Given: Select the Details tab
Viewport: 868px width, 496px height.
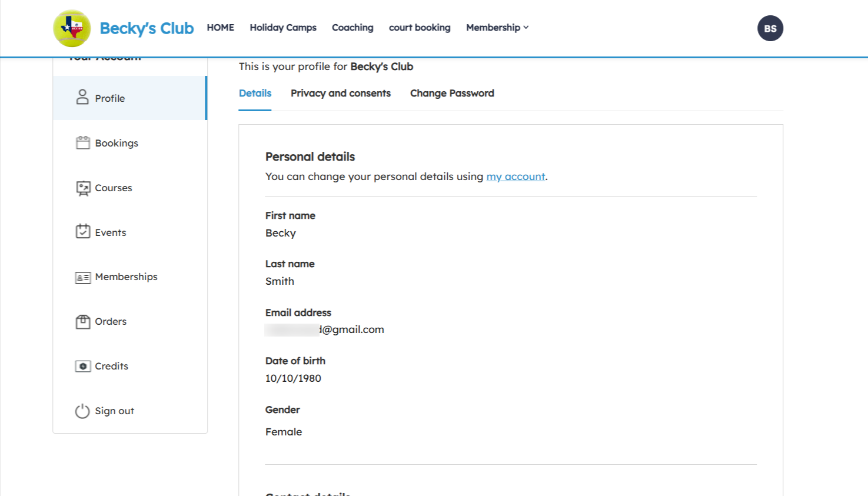Looking at the screenshot, I should 255,94.
